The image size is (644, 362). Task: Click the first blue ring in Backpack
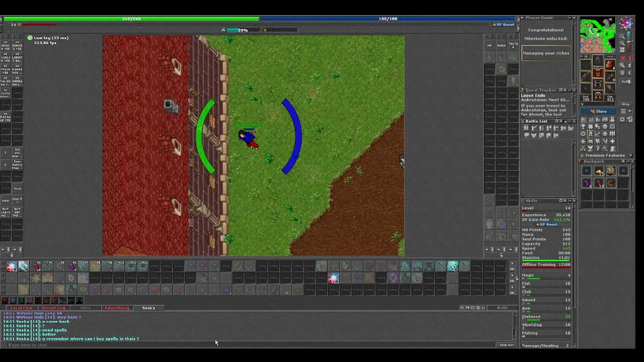[x=587, y=171]
